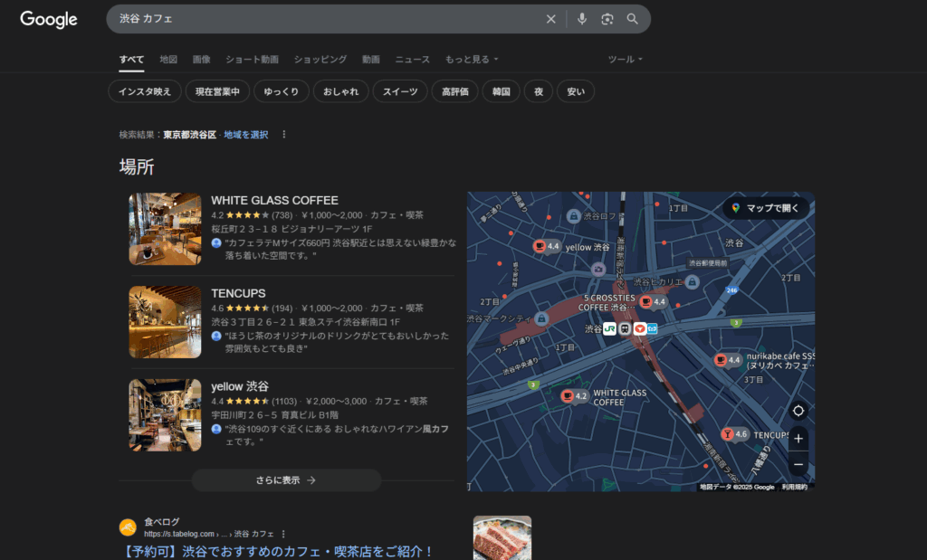Viewport: 927px width, 560px height.
Task: Submit search with magnifier icon
Action: [632, 19]
